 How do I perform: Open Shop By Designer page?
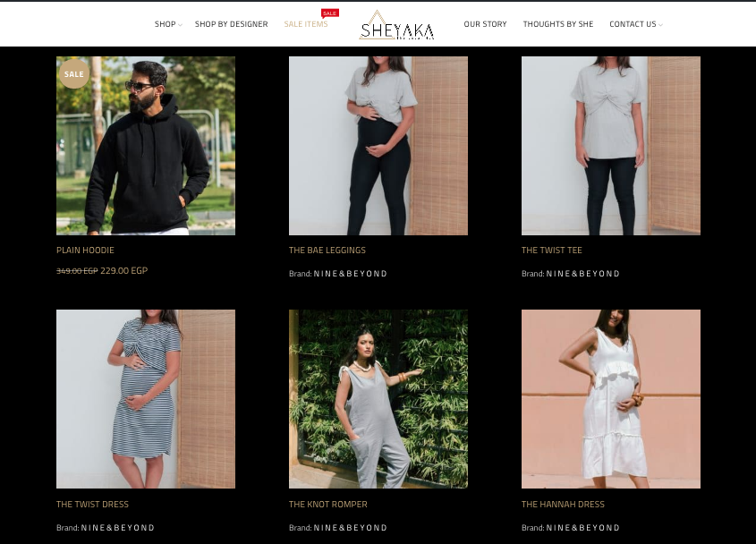coord(231,24)
